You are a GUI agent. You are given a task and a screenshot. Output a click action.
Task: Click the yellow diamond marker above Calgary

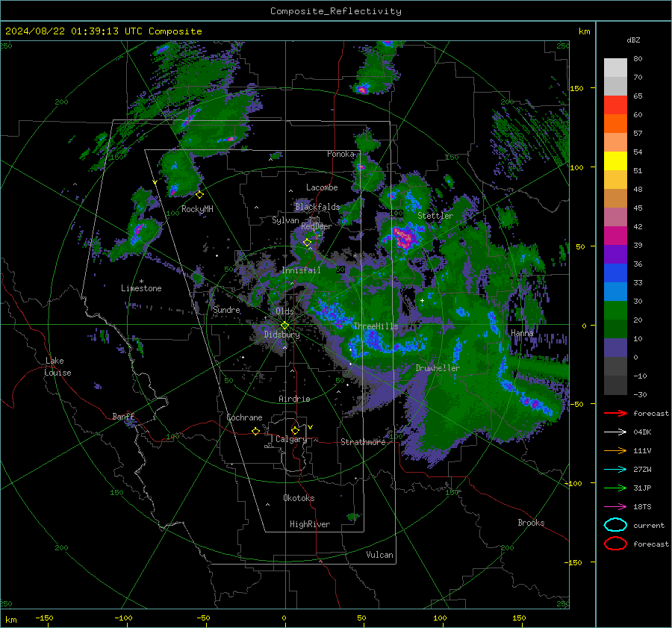[295, 430]
